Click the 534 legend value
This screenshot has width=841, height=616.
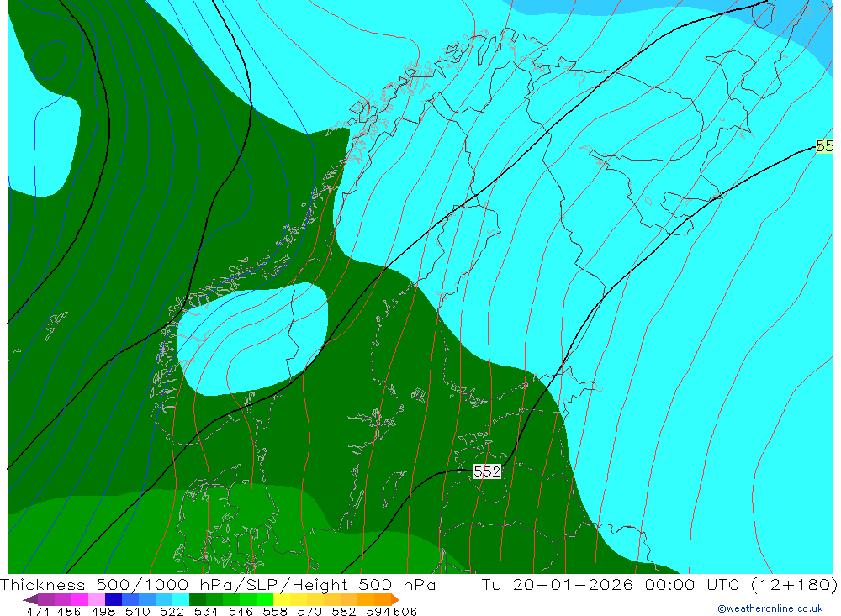(x=205, y=611)
